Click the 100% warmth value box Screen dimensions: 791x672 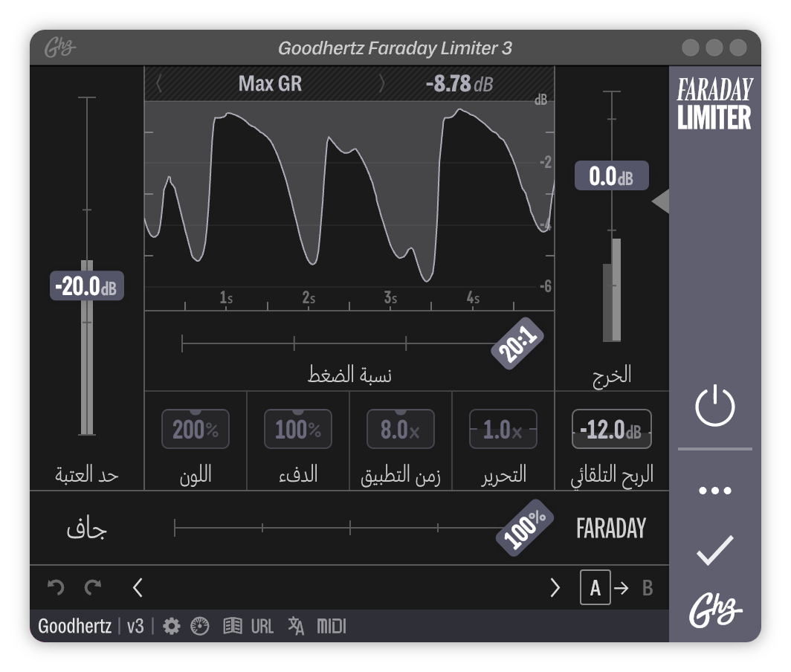point(298,430)
